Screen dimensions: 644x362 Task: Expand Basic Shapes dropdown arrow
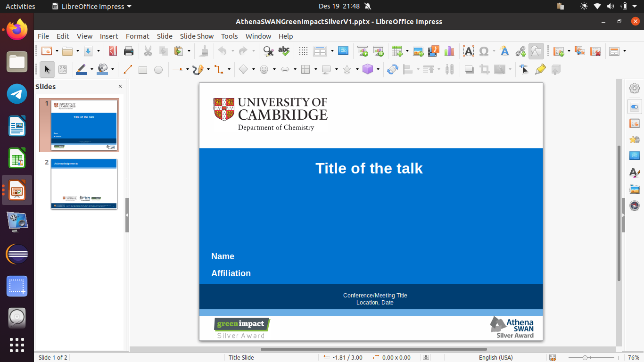[x=253, y=70]
